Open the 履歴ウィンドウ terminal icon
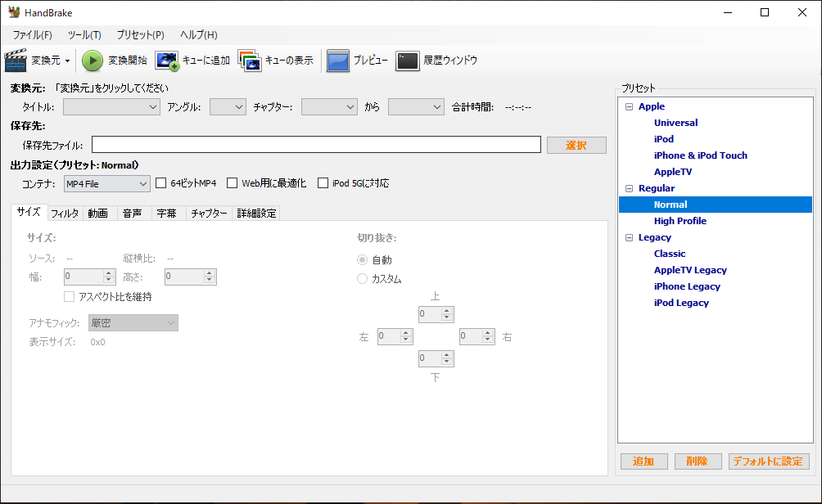The image size is (822, 504). point(408,61)
